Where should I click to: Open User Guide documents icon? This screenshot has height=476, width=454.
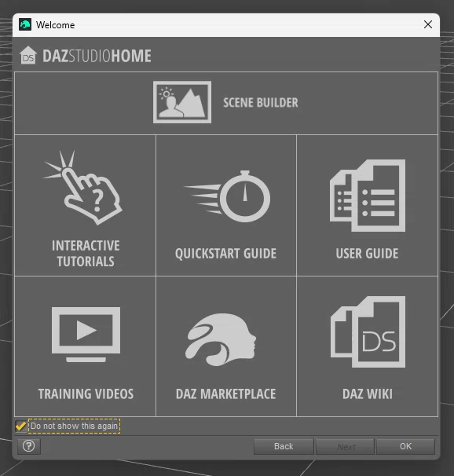(x=368, y=196)
